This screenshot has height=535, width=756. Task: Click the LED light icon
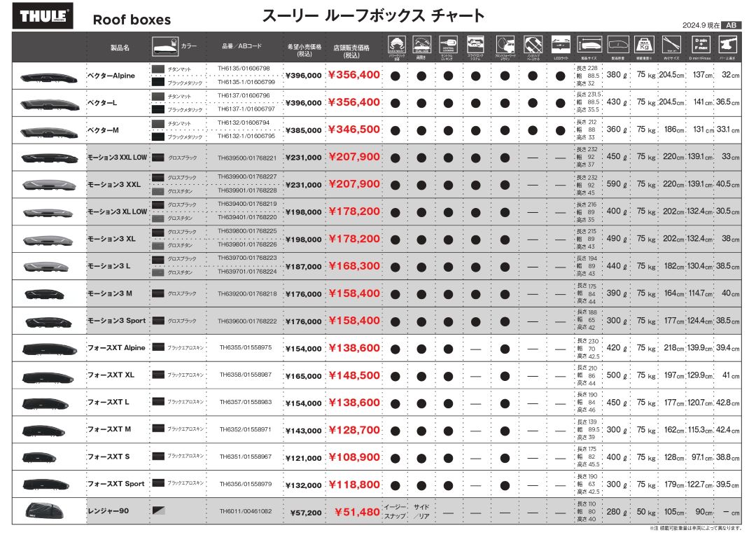[x=560, y=42]
